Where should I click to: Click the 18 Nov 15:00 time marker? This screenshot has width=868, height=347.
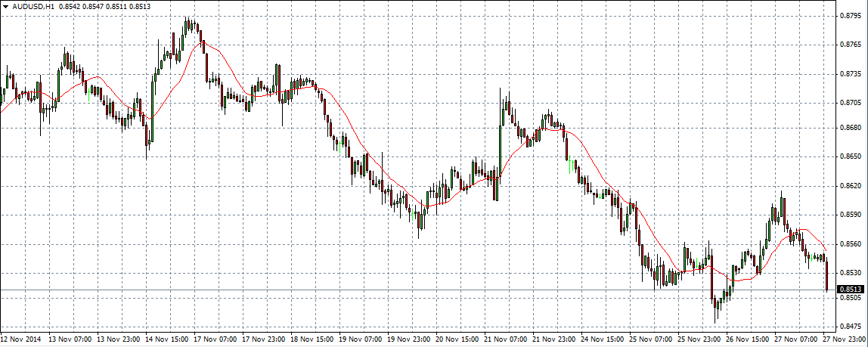(x=312, y=340)
